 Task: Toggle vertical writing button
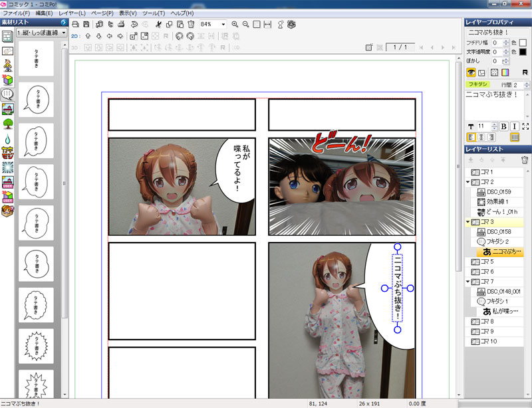(x=515, y=138)
